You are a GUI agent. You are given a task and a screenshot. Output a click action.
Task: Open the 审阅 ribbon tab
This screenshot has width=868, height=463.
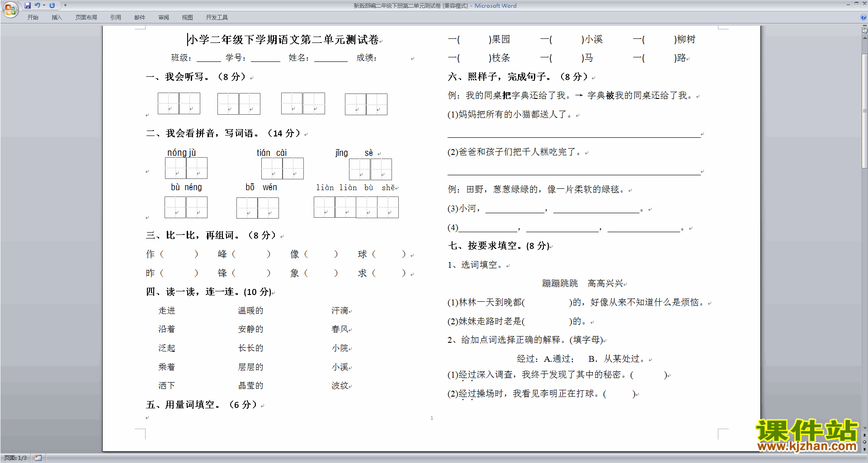point(164,18)
